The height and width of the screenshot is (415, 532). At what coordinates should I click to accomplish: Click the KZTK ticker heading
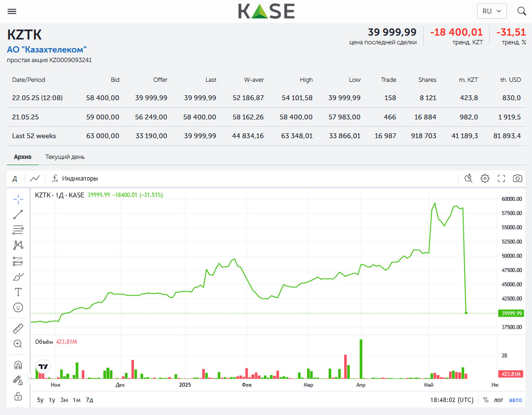(25, 35)
